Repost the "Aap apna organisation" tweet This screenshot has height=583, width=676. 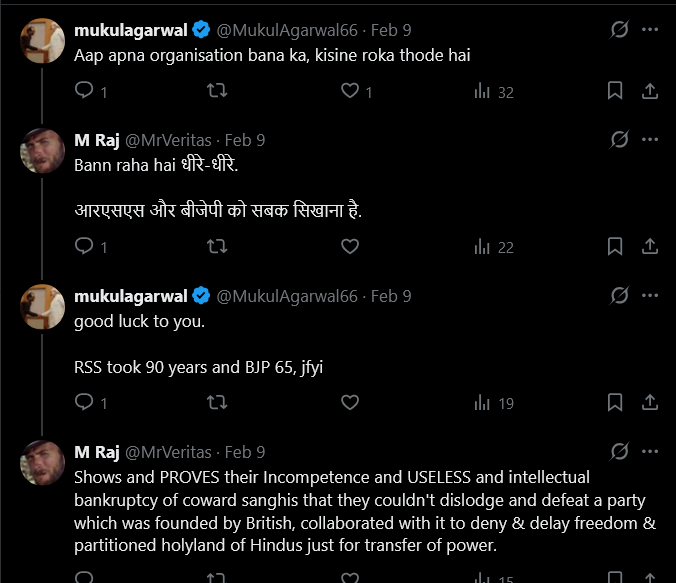point(216,92)
